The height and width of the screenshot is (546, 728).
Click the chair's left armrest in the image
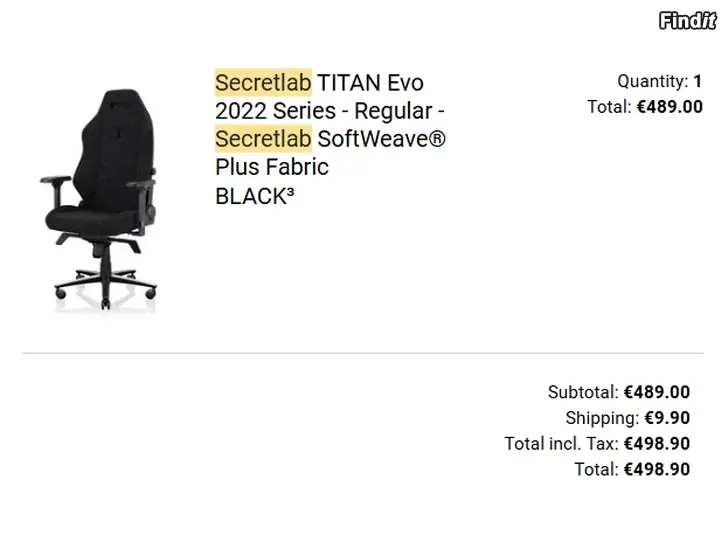(x=56, y=180)
